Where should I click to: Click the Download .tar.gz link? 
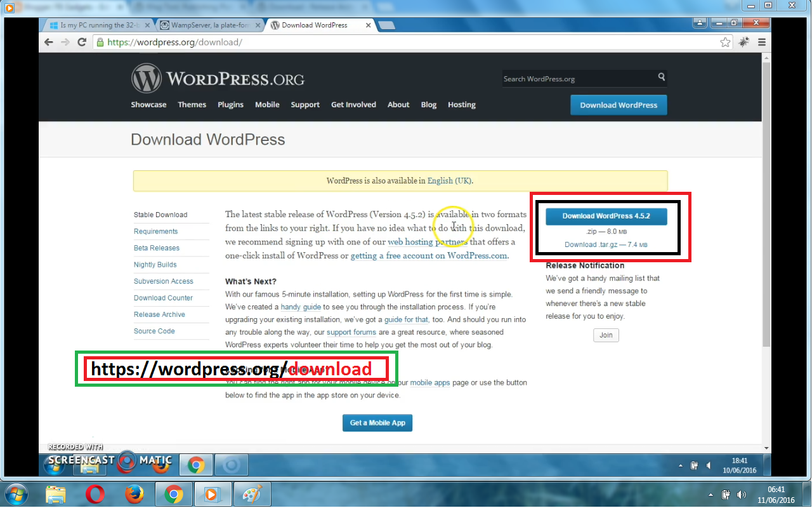pyautogui.click(x=606, y=244)
